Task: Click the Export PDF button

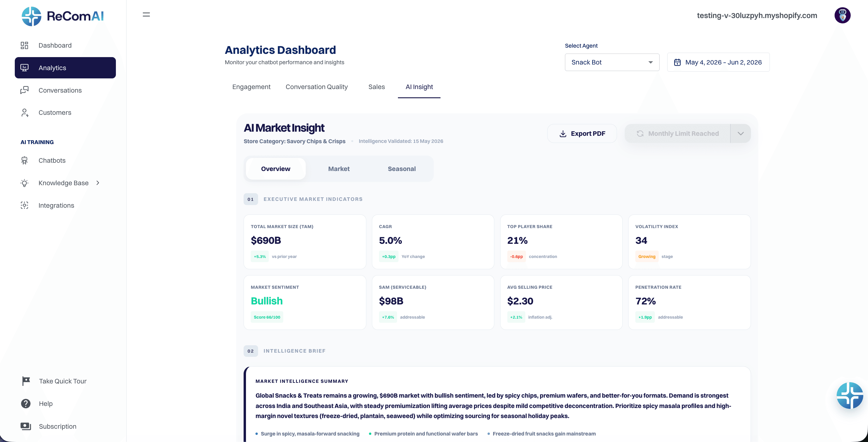Action: [582, 133]
